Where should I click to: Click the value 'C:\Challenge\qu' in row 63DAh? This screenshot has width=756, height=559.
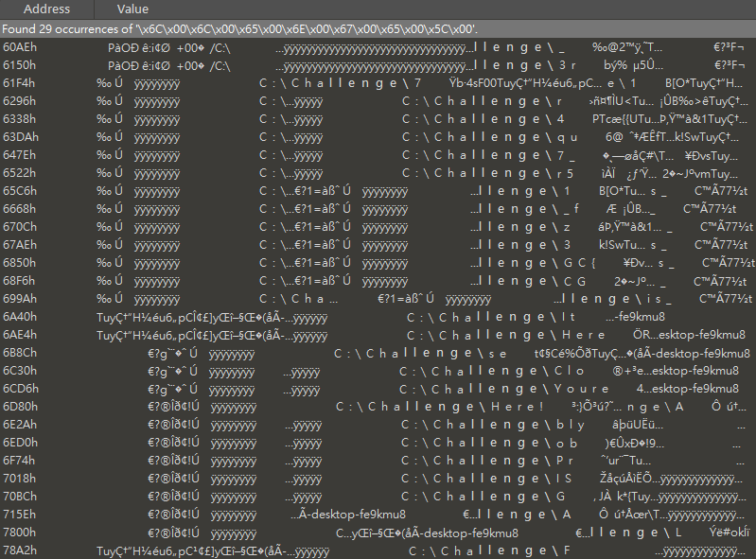pos(490,137)
